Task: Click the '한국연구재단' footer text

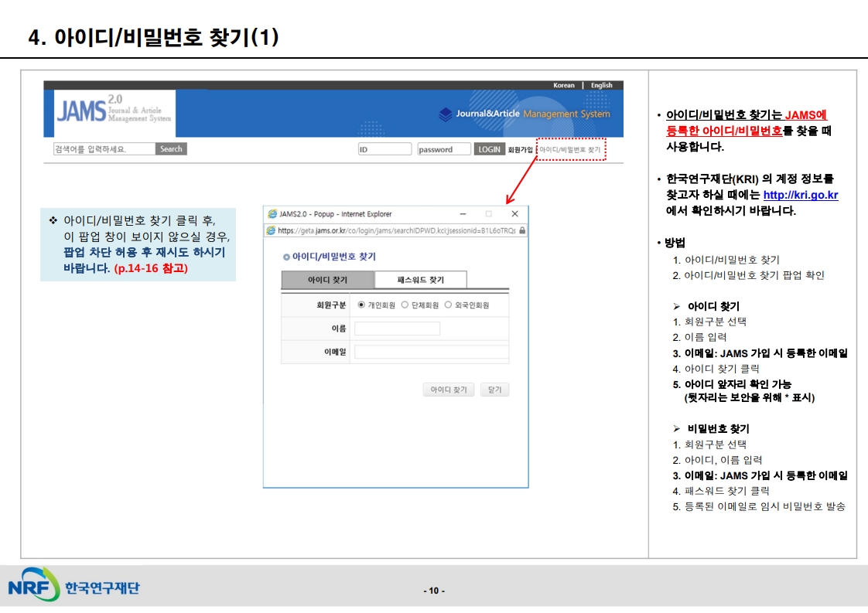Action: 102,587
